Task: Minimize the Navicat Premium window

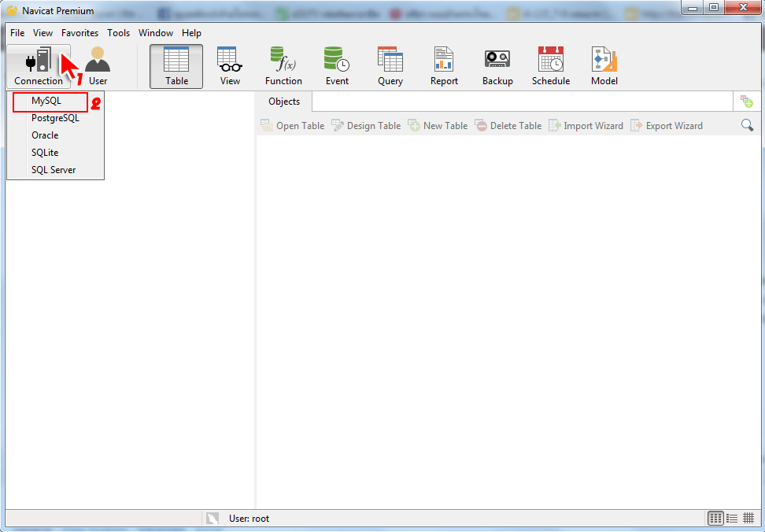Action: 693,8
